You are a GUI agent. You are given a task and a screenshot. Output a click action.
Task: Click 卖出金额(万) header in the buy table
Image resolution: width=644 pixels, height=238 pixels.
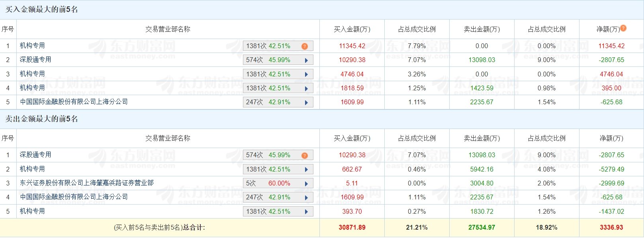pos(482,29)
